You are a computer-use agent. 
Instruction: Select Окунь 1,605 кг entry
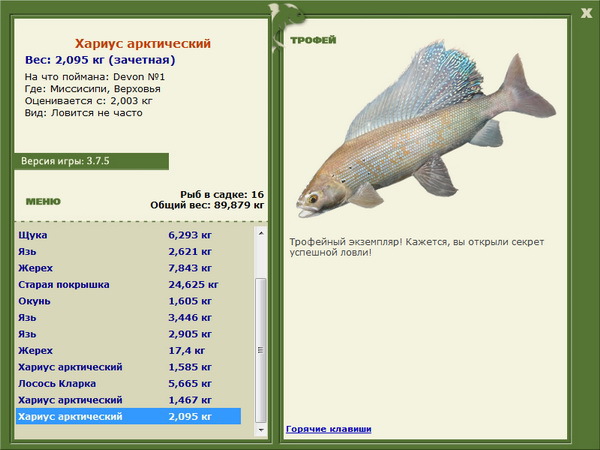coord(129,301)
